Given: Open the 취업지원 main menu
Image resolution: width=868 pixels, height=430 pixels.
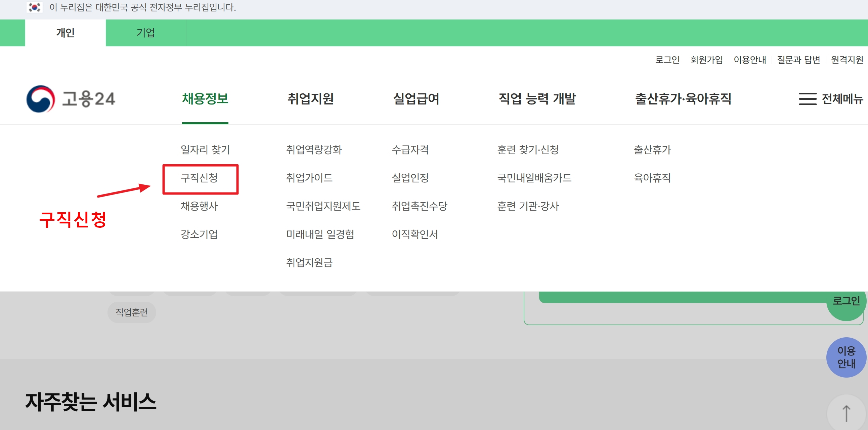Looking at the screenshot, I should [x=310, y=99].
